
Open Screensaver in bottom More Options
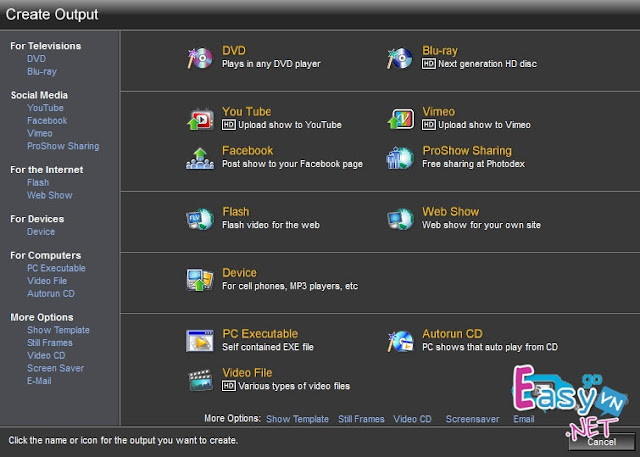[472, 419]
